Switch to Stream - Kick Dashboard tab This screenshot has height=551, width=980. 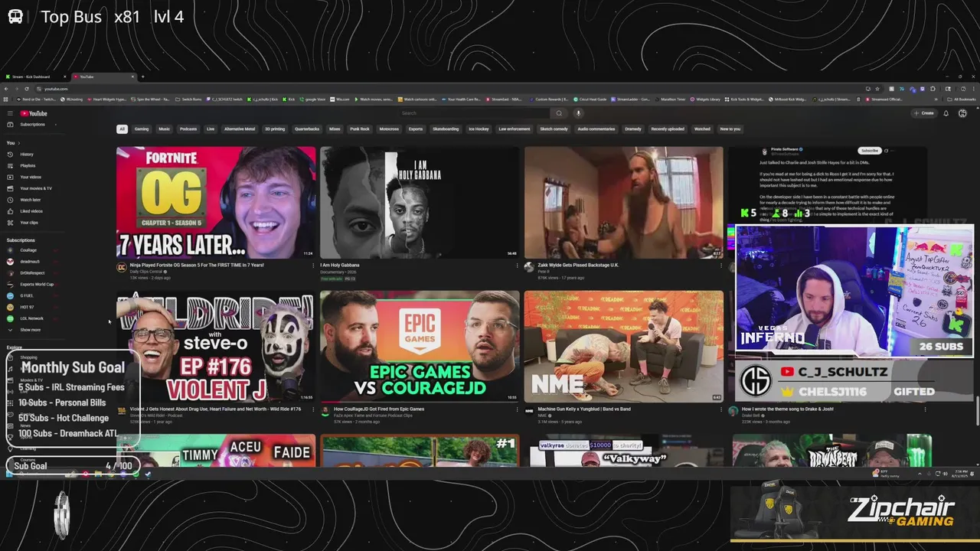click(37, 77)
